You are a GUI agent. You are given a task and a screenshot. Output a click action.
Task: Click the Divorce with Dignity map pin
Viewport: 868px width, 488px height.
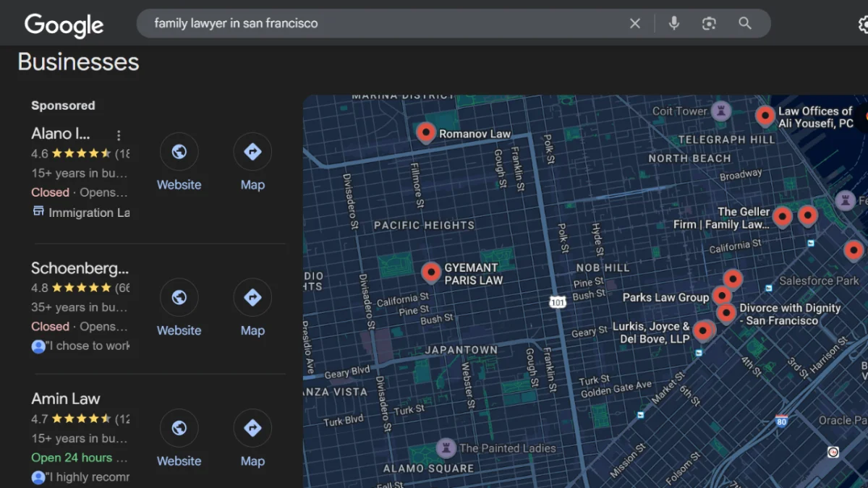726,313
